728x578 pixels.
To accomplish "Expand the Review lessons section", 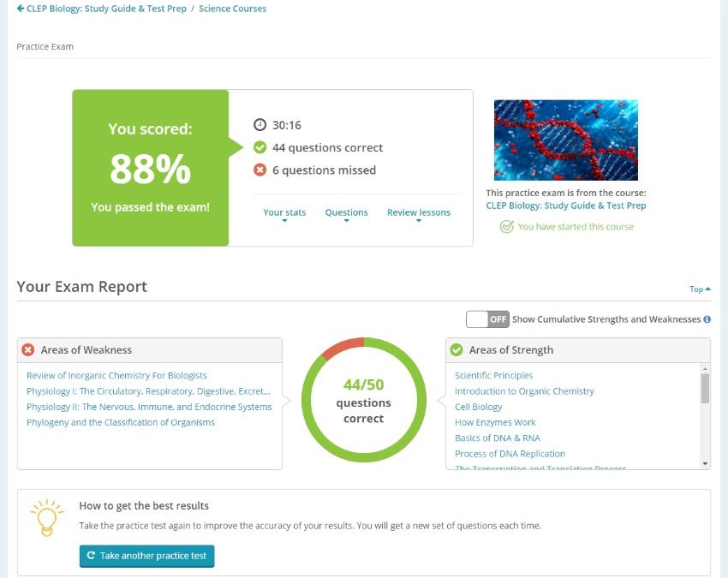I will pyautogui.click(x=419, y=213).
